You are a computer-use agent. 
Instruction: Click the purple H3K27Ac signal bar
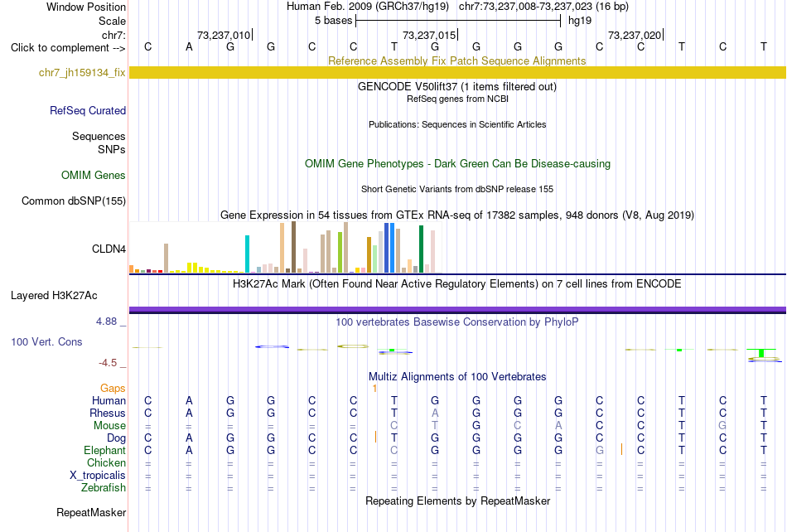457,310
